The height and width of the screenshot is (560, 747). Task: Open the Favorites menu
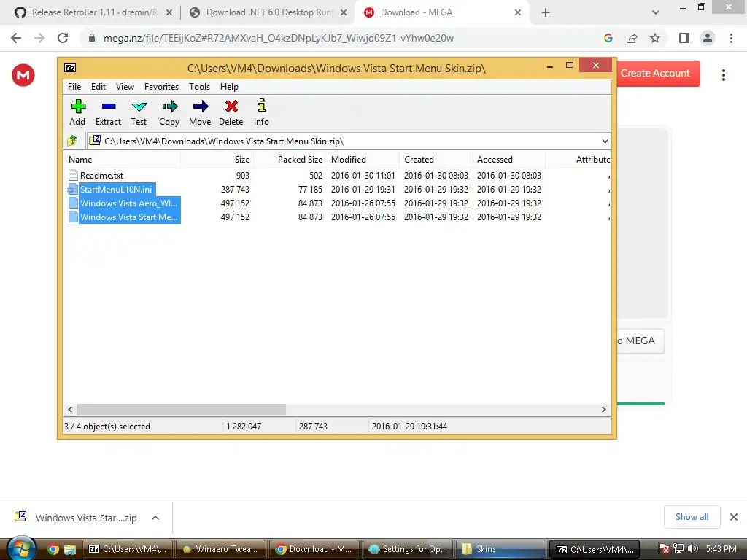pyautogui.click(x=161, y=87)
